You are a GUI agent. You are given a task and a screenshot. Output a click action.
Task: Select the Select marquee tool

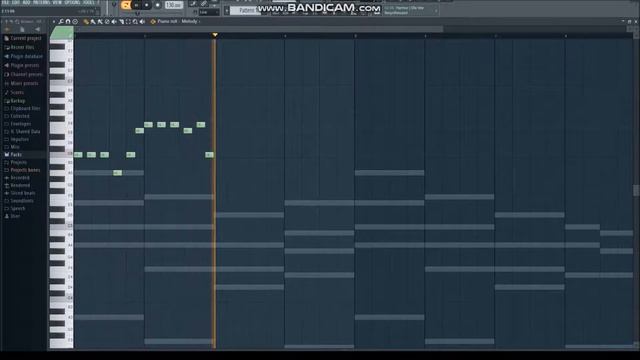tap(128, 22)
